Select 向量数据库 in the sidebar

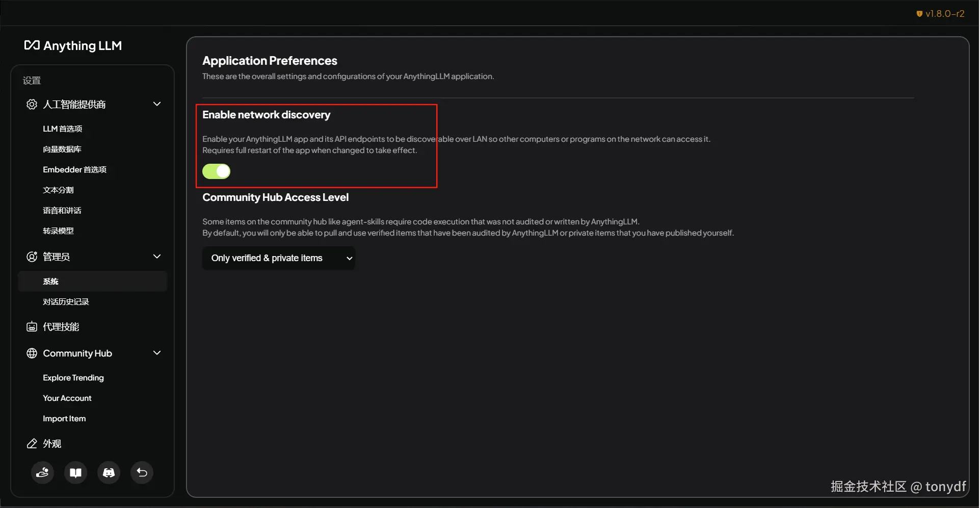point(62,149)
